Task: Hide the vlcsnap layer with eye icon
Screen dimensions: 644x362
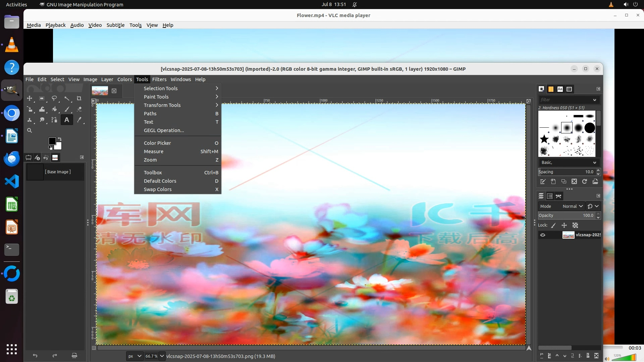Action: [x=543, y=235]
